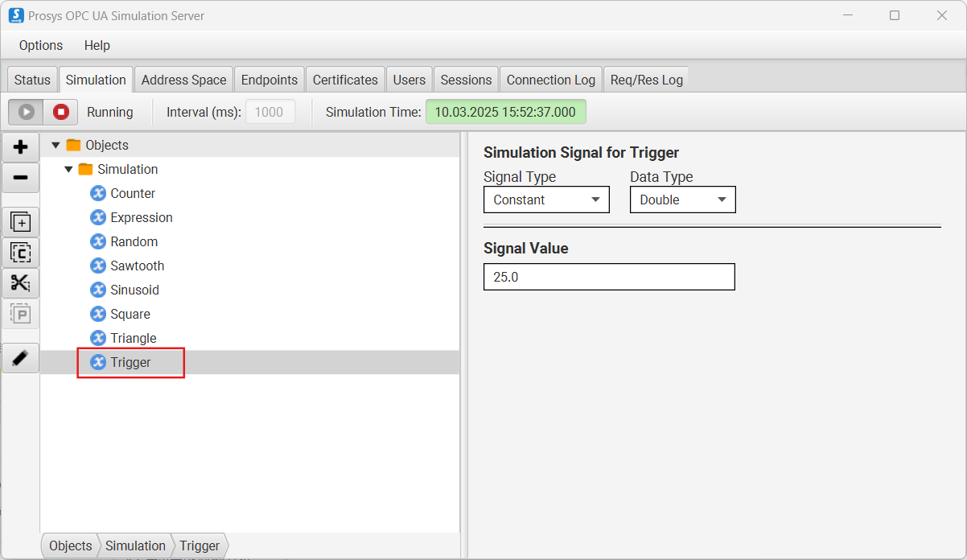Click the Trigger node icon

coord(98,362)
